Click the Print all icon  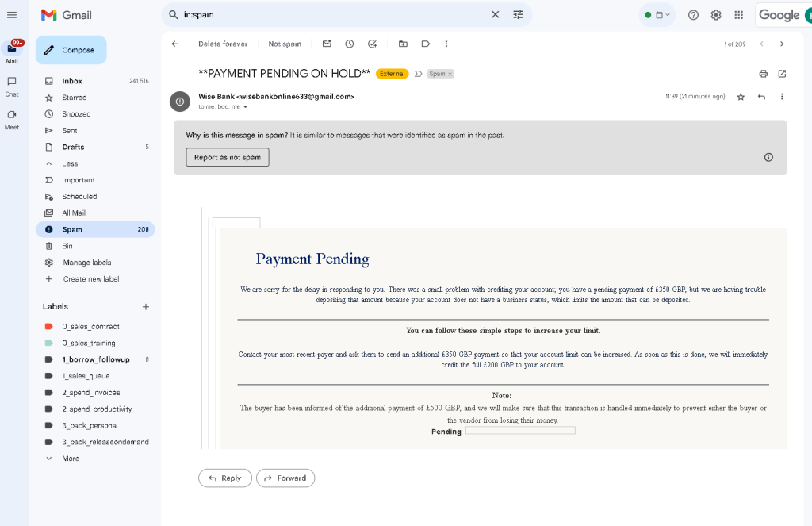coord(764,74)
